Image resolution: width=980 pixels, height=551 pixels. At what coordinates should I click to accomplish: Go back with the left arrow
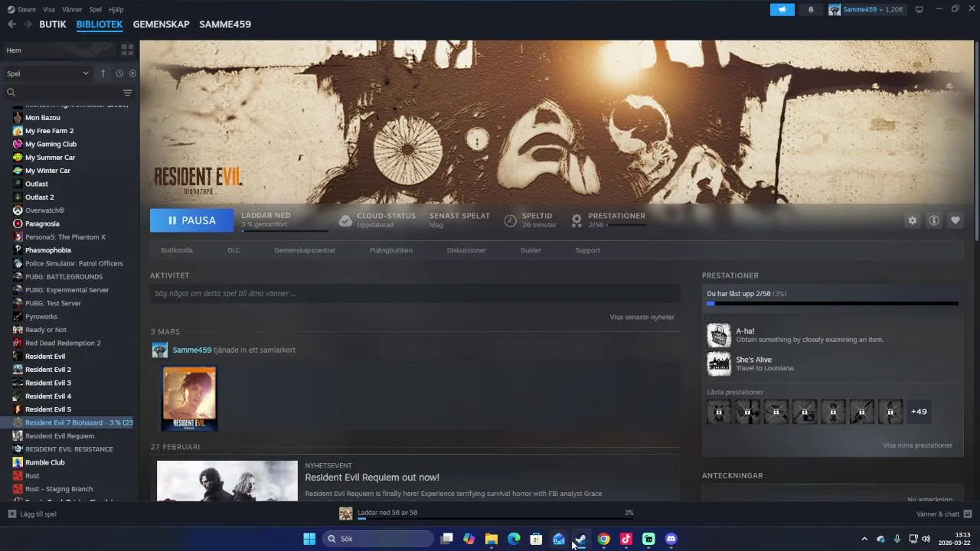pos(11,24)
